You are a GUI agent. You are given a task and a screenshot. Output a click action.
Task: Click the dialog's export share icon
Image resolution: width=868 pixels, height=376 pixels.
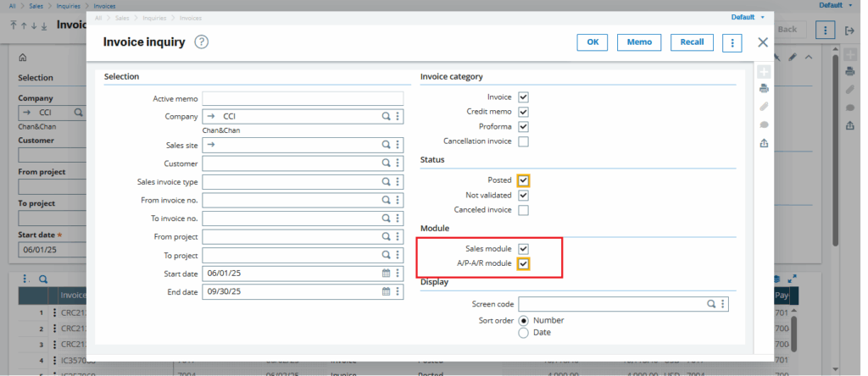tap(764, 143)
